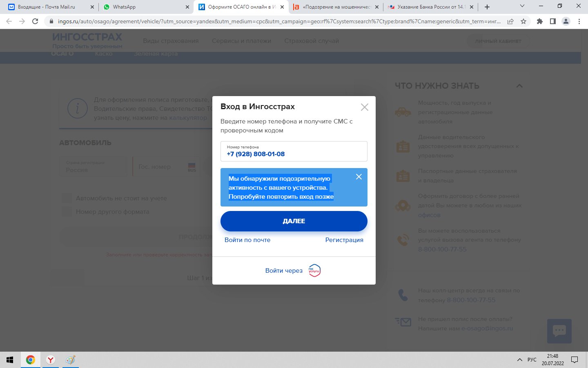Click the Ингосстрах logo
This screenshot has width=588, height=368.
(x=87, y=40)
